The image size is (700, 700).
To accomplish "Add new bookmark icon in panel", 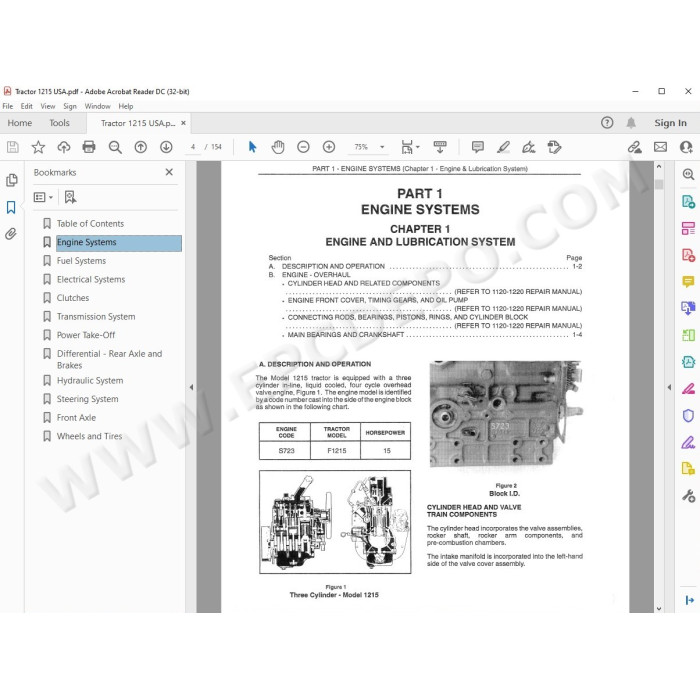I will pos(71,197).
